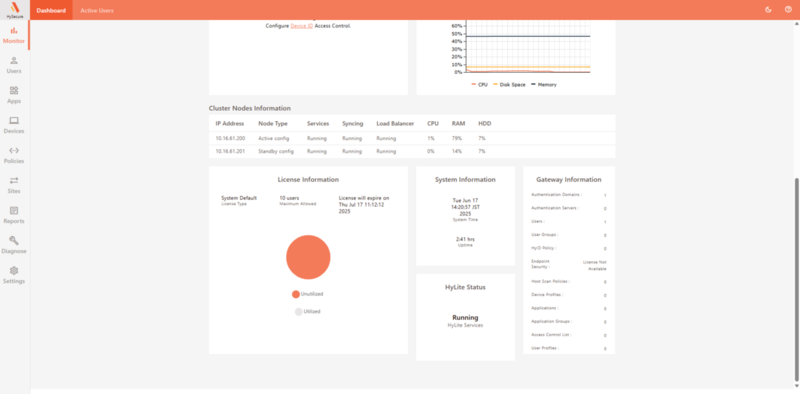Toggle the Disk Space legend entry
The image size is (800, 394).
pos(509,85)
